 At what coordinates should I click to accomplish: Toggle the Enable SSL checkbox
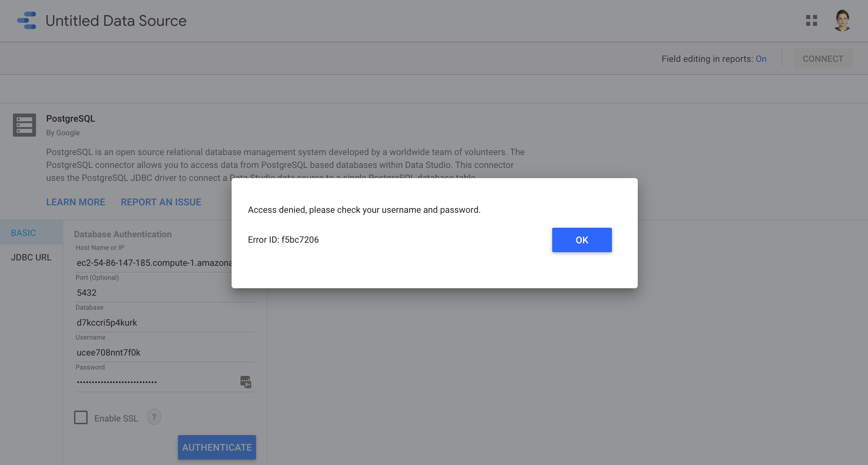[80, 417]
